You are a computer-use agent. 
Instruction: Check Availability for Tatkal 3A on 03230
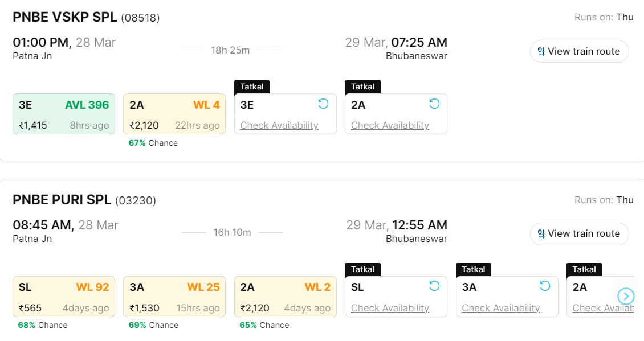tap(500, 308)
